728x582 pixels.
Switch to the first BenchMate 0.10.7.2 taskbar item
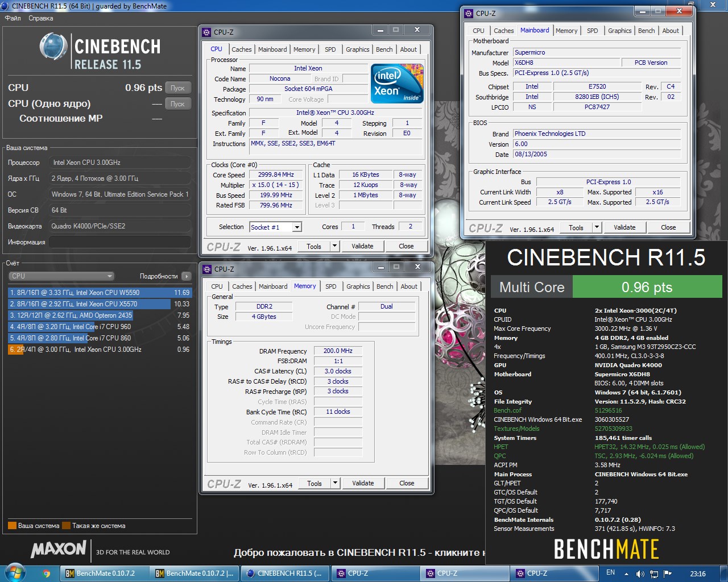coord(106,573)
